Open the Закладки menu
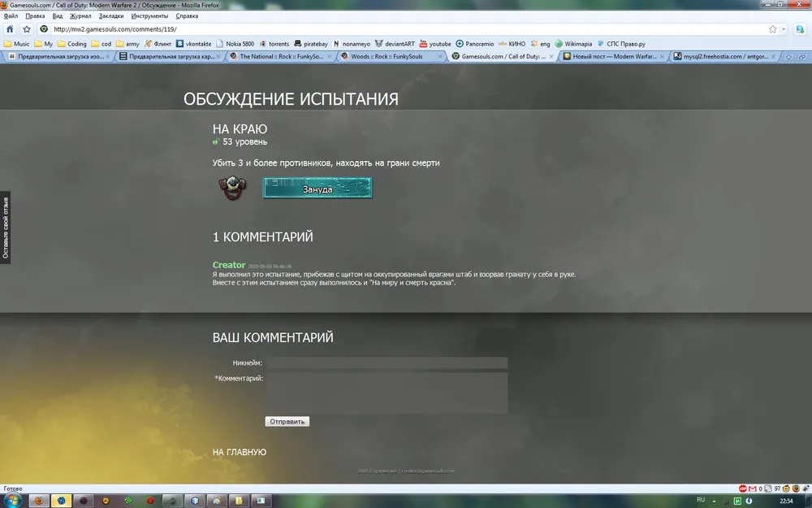The image size is (812, 508). pos(111,16)
